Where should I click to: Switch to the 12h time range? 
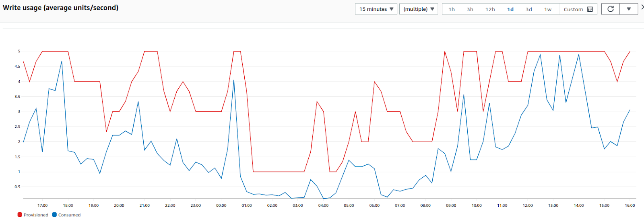click(x=490, y=9)
